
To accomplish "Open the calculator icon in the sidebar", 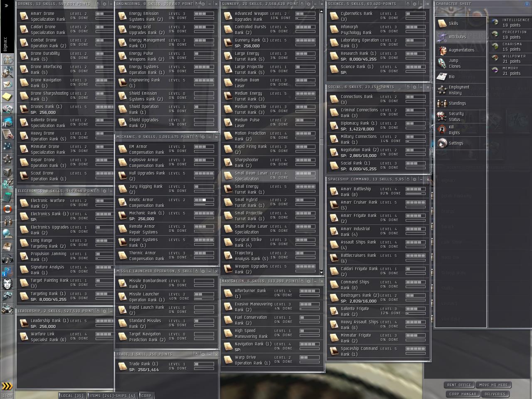I will pyautogui.click(x=7, y=196).
